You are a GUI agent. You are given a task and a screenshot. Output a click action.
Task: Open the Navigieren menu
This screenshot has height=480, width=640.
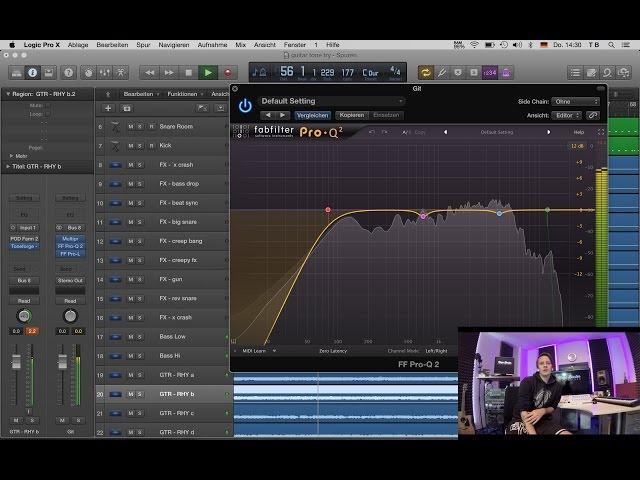[174, 45]
